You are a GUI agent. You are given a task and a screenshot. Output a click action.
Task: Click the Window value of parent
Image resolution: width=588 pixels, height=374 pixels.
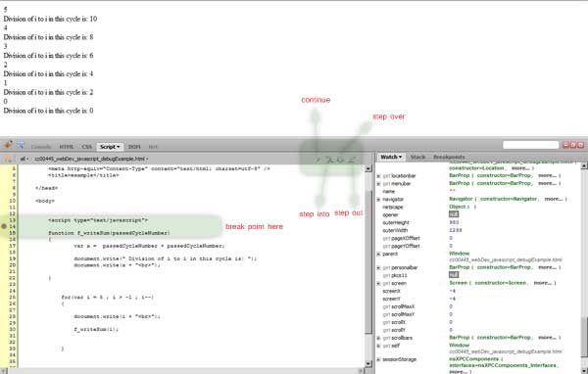[x=459, y=254]
